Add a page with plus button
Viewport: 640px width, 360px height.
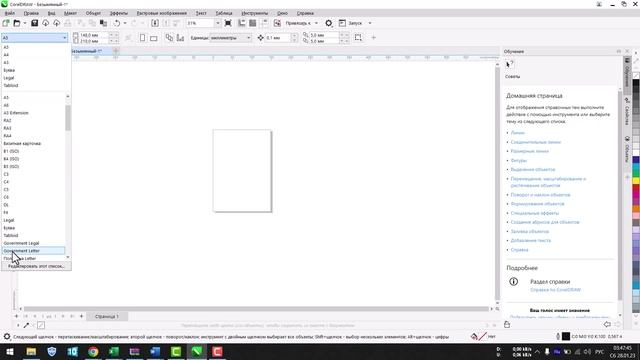[x=81, y=316]
